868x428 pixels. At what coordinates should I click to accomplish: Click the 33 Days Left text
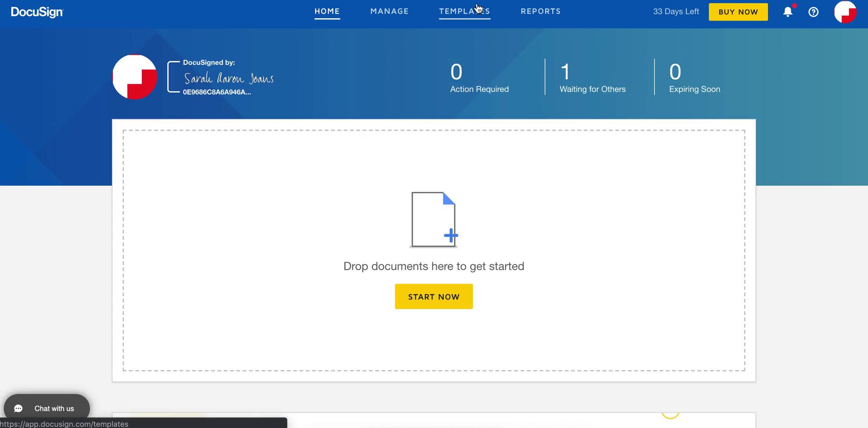(676, 12)
